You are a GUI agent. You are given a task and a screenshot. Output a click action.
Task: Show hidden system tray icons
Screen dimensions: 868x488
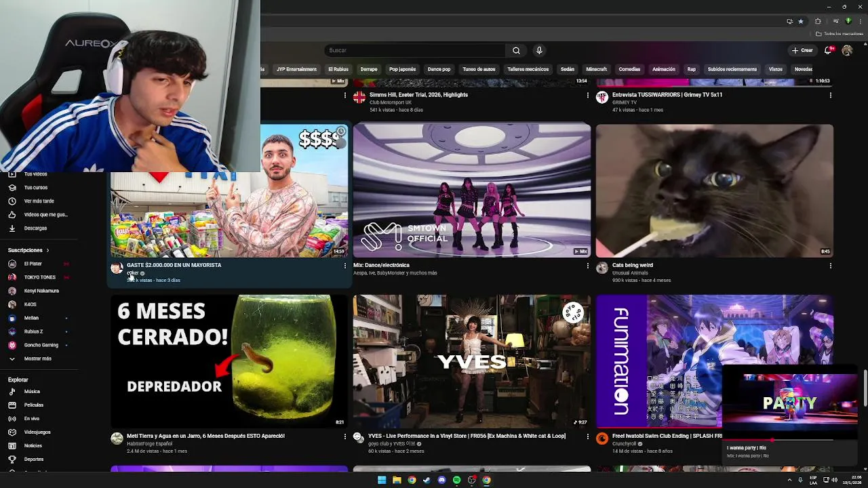click(789, 480)
